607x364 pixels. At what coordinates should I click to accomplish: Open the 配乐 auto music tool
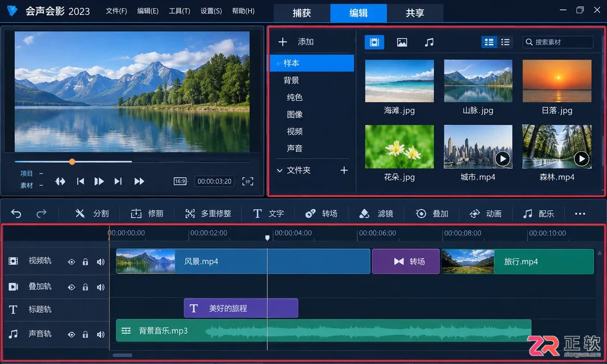click(x=538, y=214)
